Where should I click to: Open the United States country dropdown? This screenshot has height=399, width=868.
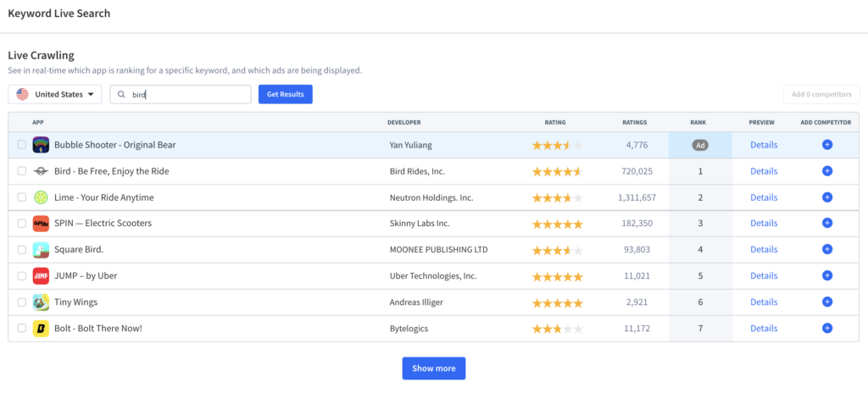55,94
